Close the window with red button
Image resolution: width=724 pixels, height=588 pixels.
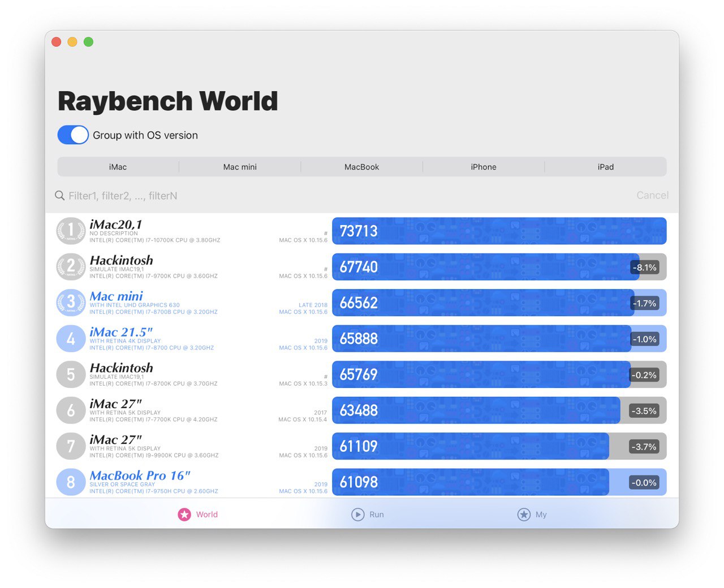pos(56,42)
